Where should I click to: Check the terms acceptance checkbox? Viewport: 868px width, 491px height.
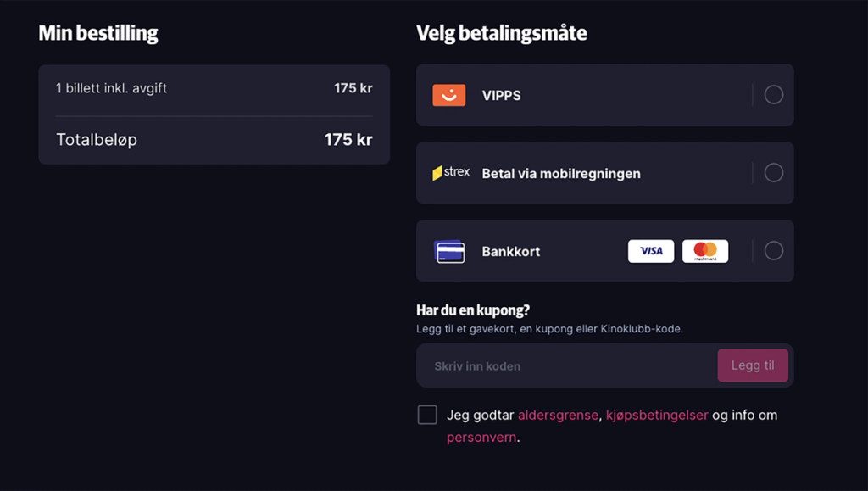click(427, 414)
